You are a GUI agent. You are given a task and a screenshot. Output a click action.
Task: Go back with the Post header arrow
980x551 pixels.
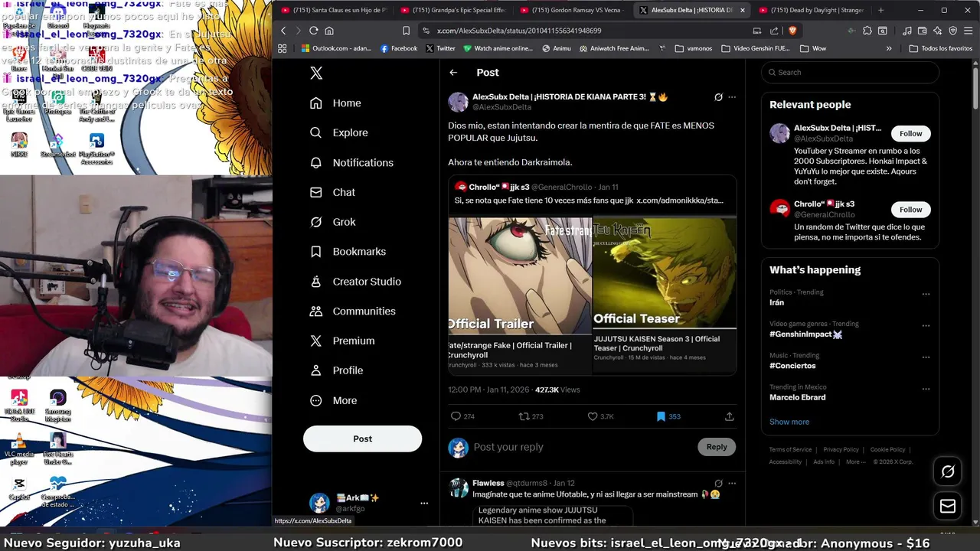(x=453, y=73)
